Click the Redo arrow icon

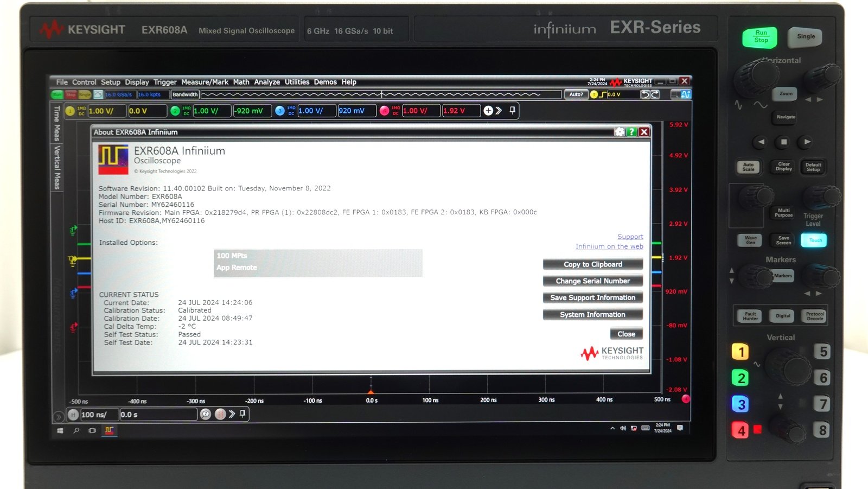pos(655,94)
